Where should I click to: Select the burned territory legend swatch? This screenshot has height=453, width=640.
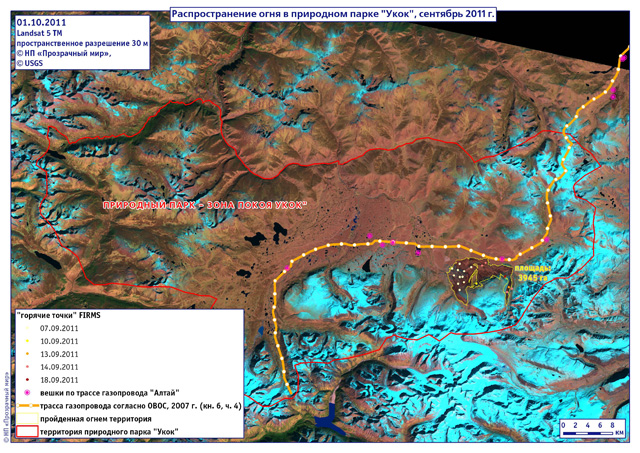pos(26,419)
